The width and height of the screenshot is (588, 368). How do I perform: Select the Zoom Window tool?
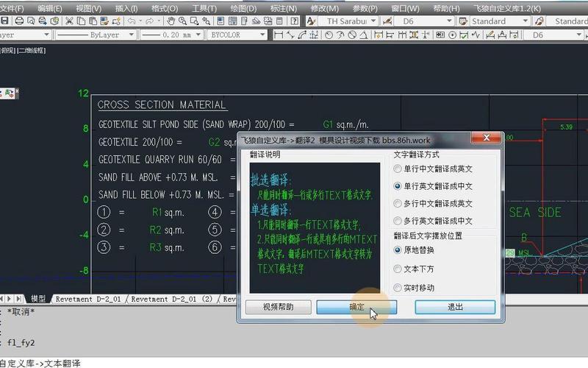pos(194,21)
